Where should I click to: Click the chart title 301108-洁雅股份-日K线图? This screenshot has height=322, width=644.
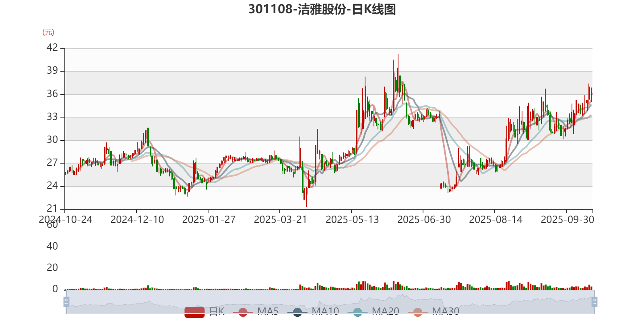coord(322,9)
